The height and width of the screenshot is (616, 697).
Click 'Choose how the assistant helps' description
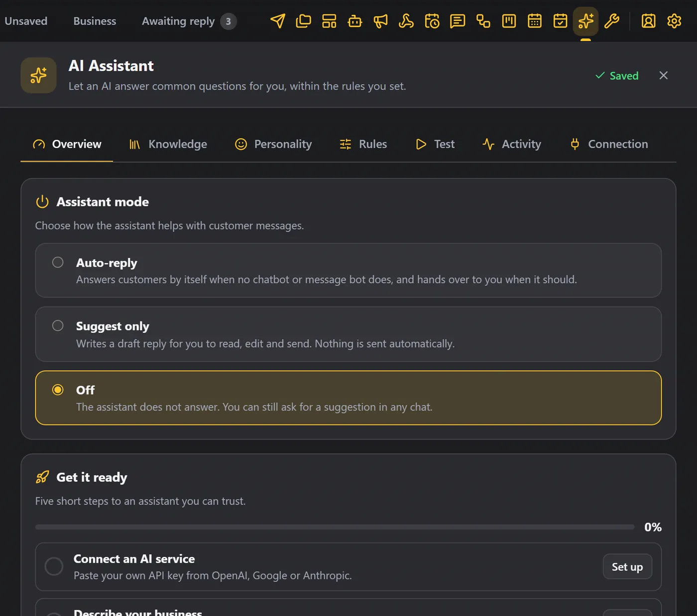click(169, 225)
